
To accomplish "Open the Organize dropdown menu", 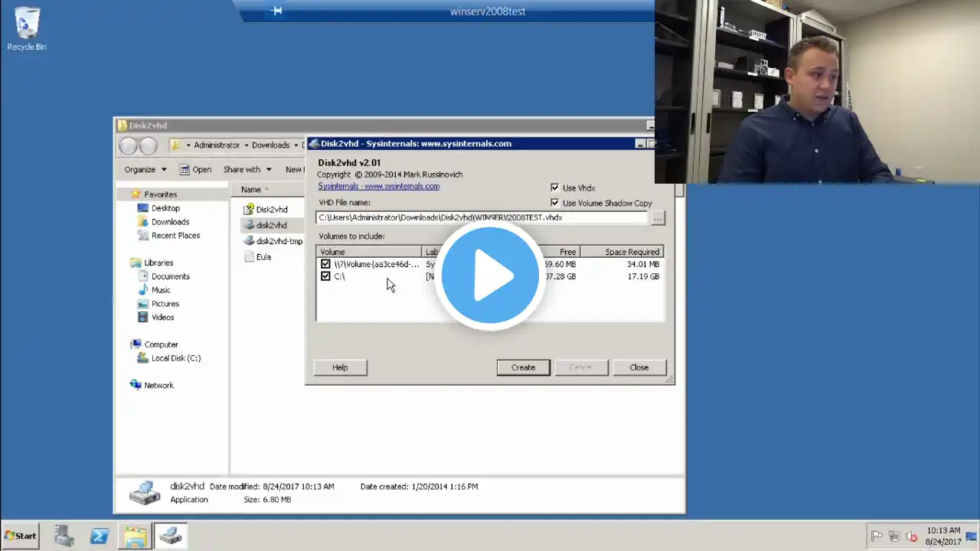I will coord(145,169).
